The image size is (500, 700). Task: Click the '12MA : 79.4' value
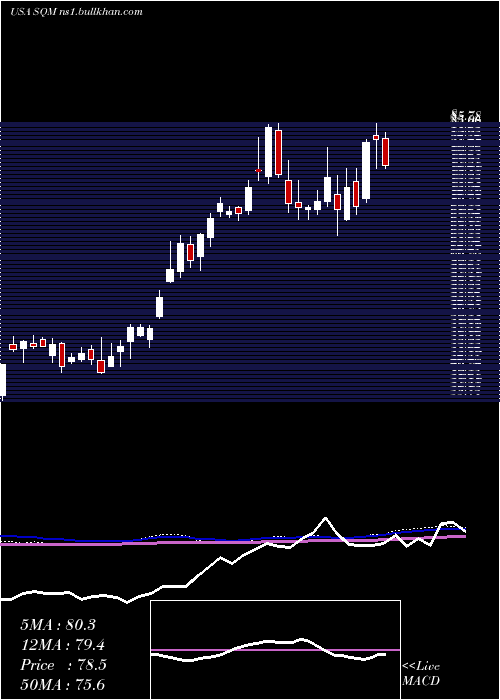coord(62,645)
